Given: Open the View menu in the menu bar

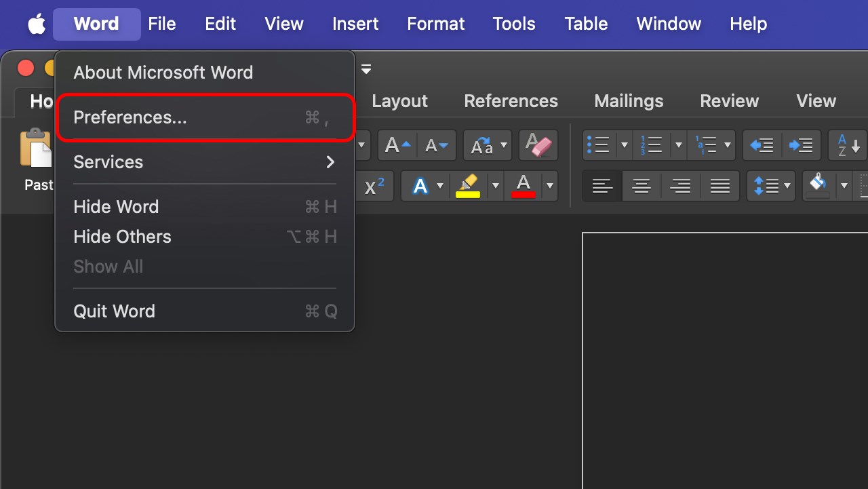Looking at the screenshot, I should coord(284,24).
